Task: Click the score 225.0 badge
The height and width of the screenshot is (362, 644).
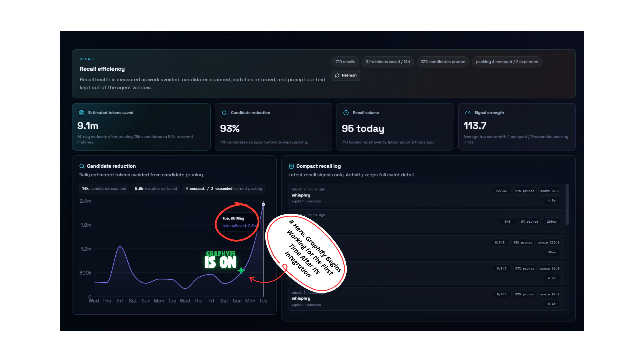Action: [x=549, y=242]
